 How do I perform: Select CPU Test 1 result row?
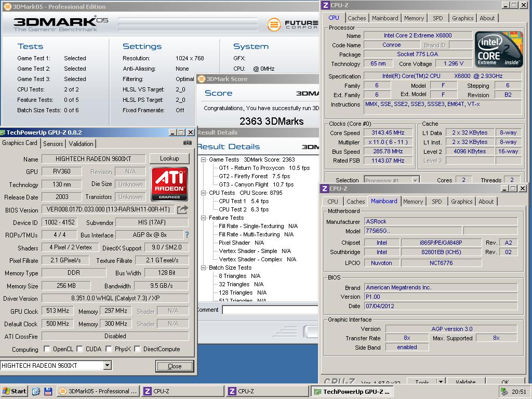point(244,201)
